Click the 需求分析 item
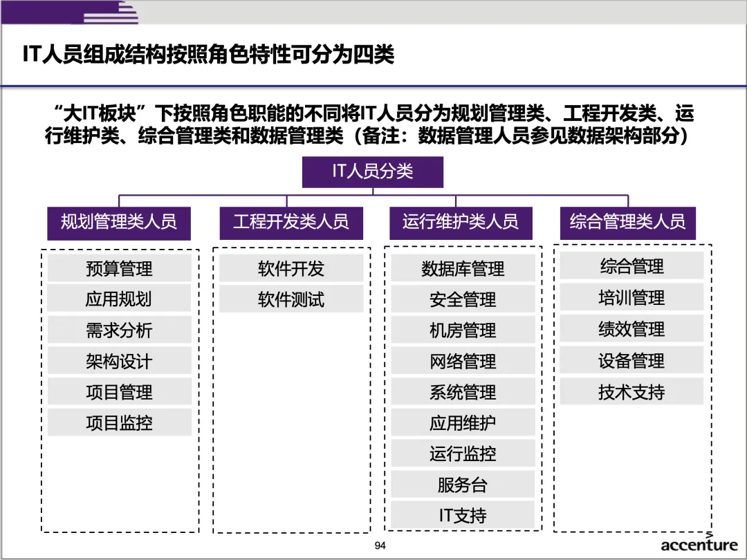Screen dimensions: 747x560 click(120, 330)
